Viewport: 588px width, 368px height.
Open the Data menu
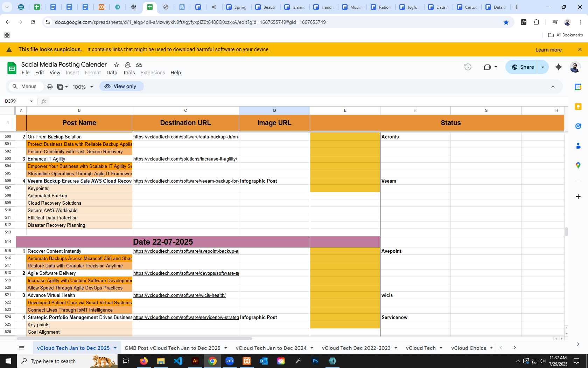coord(112,73)
